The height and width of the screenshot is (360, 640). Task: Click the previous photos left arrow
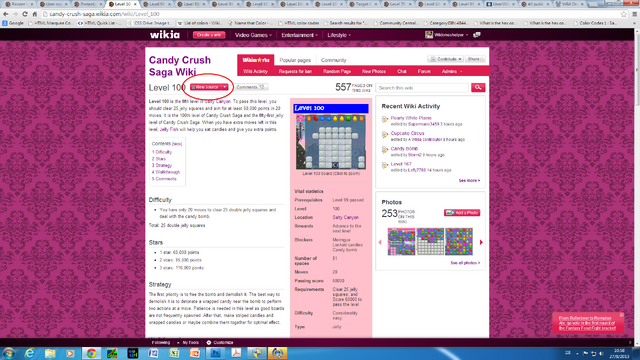coord(380,242)
